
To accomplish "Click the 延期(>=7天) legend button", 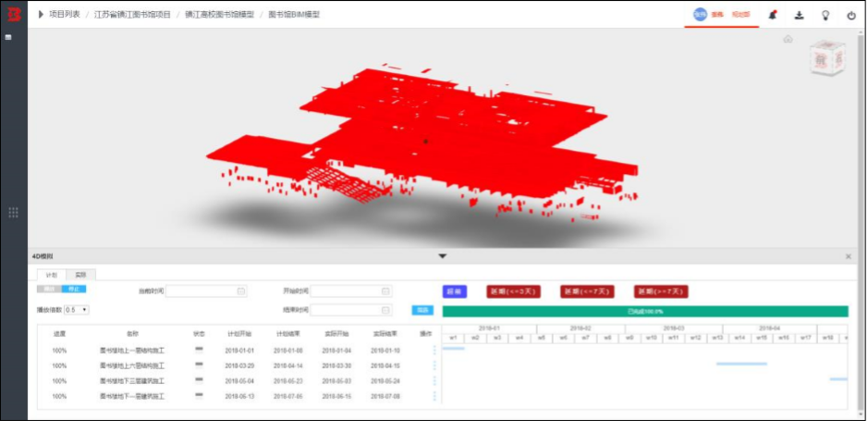I will [x=661, y=291].
